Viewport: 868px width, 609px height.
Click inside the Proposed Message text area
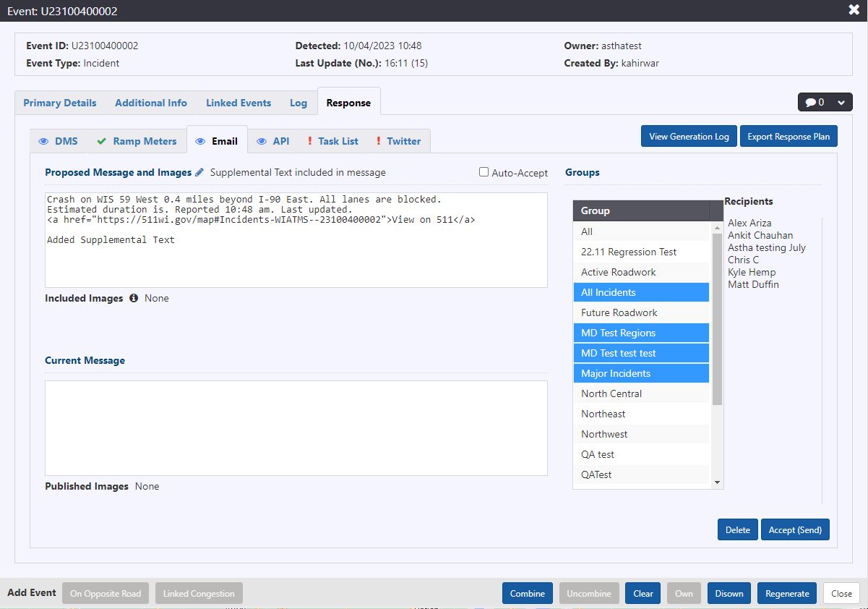pyautogui.click(x=296, y=240)
